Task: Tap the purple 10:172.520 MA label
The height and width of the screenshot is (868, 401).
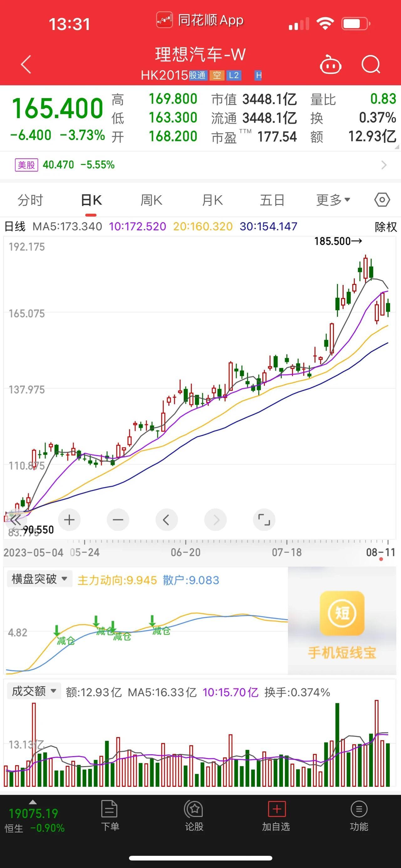Action: click(x=137, y=226)
